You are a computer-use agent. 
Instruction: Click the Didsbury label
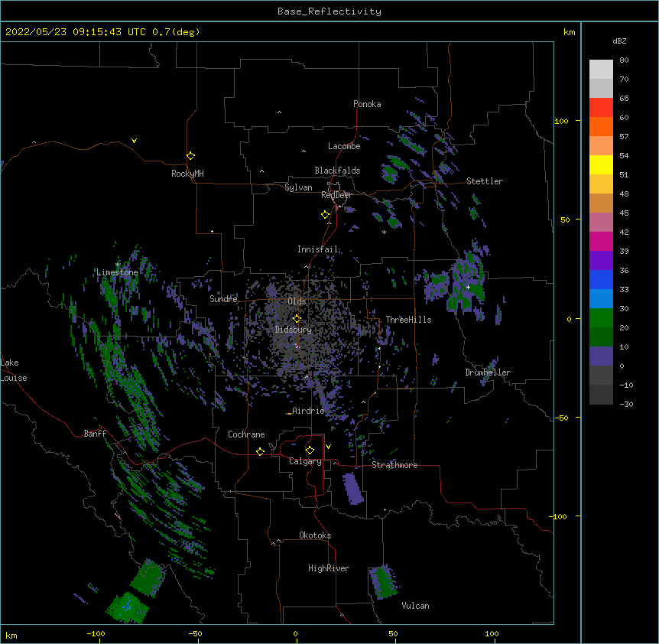(x=294, y=330)
